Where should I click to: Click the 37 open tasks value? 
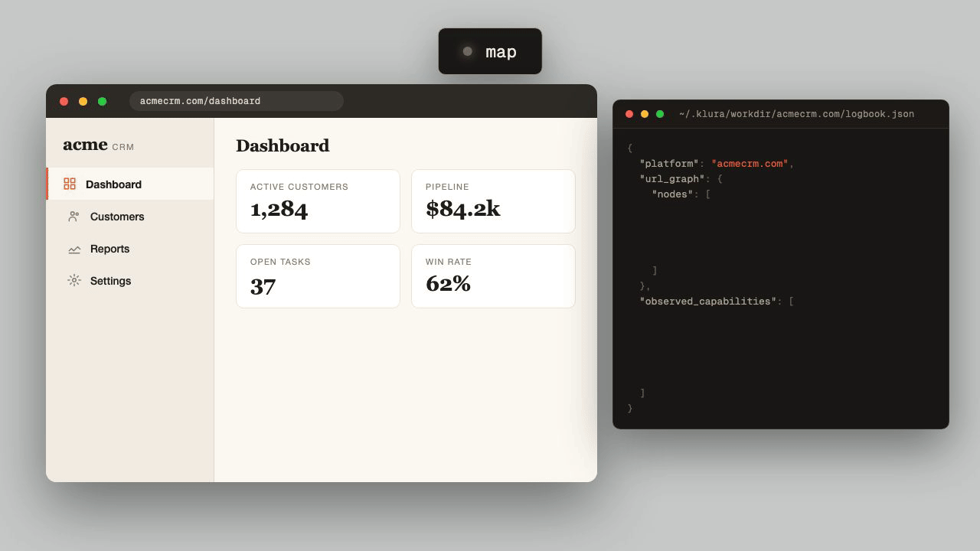(263, 286)
